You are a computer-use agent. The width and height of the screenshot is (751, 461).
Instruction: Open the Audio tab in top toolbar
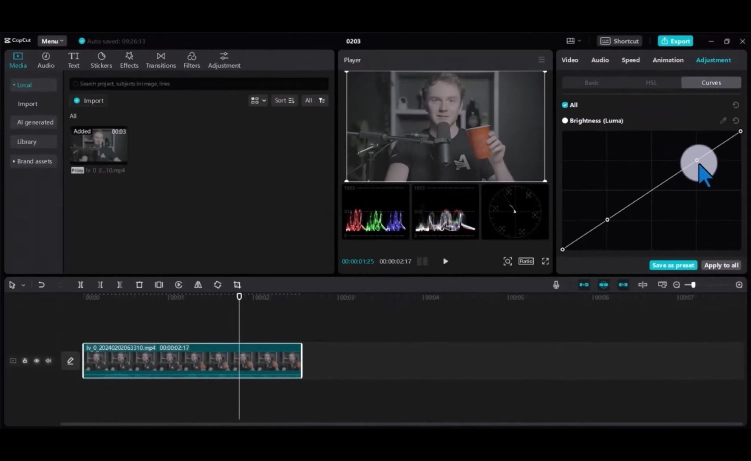coord(46,60)
